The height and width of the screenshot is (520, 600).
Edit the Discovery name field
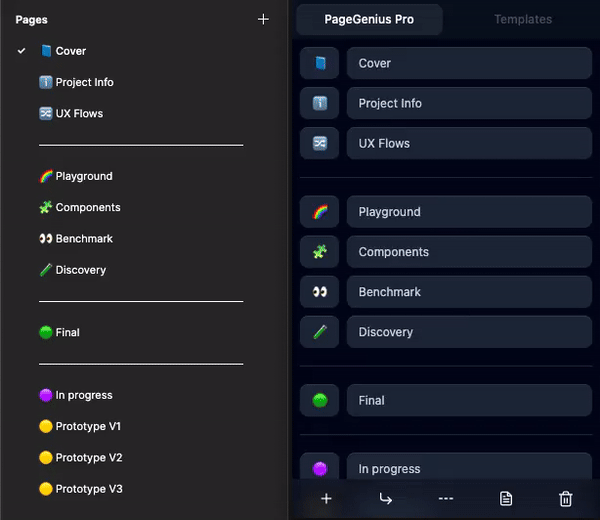(469, 332)
